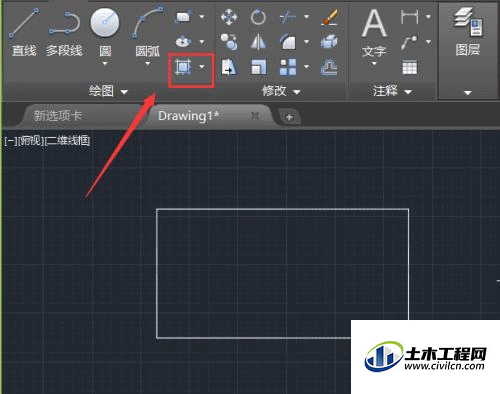Select the Line (直线) tool

click(24, 32)
